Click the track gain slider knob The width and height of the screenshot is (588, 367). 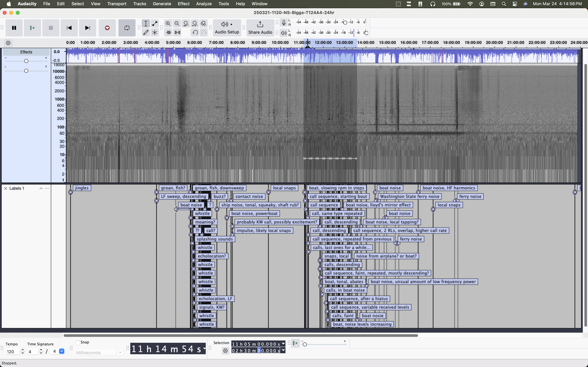coord(26,61)
